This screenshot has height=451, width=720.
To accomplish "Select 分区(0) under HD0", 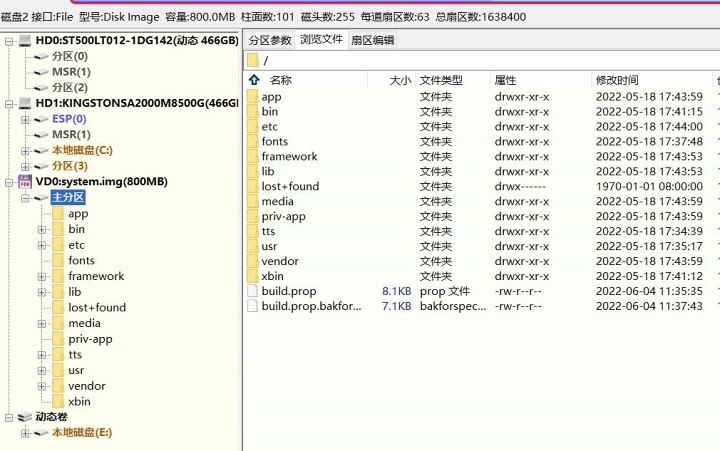I will click(x=70, y=56).
